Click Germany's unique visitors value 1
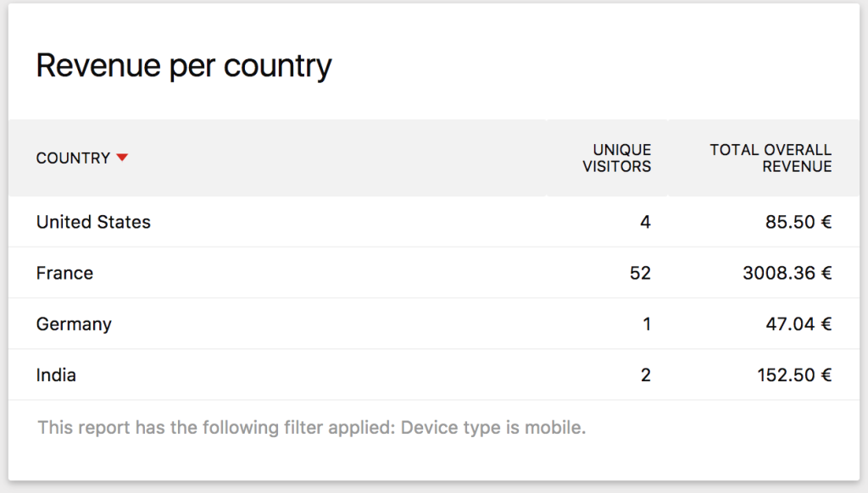The width and height of the screenshot is (868, 493). (646, 324)
